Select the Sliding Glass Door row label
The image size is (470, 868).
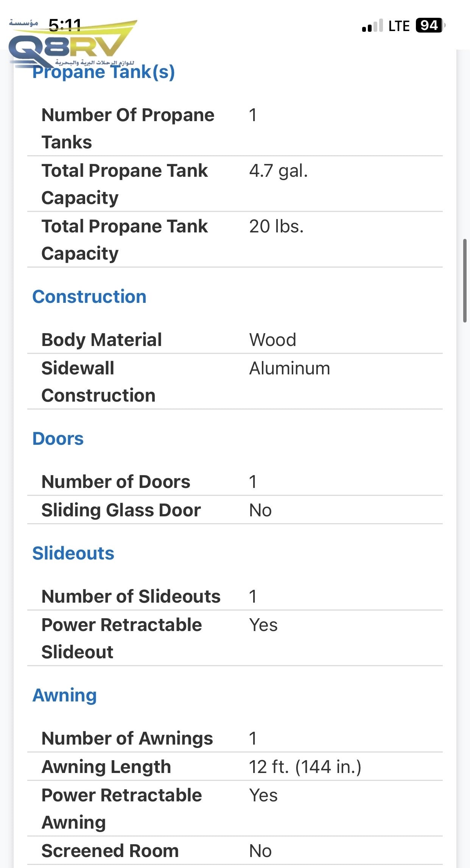(121, 510)
